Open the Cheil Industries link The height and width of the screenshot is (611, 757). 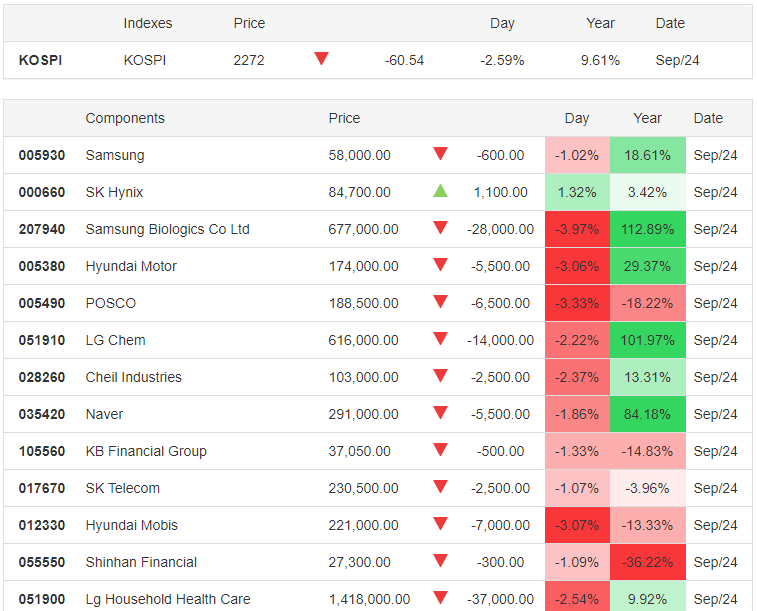pyautogui.click(x=134, y=377)
